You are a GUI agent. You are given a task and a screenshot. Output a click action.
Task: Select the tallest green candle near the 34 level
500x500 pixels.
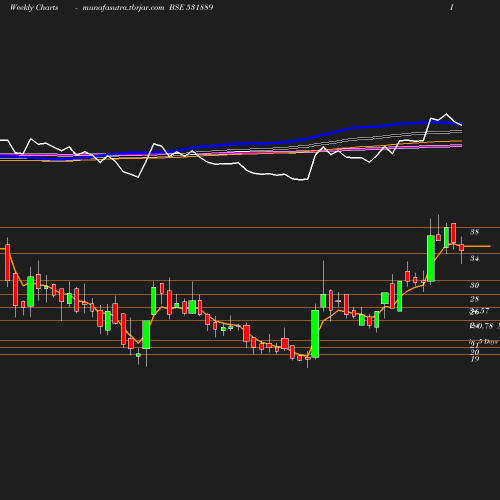click(431, 258)
